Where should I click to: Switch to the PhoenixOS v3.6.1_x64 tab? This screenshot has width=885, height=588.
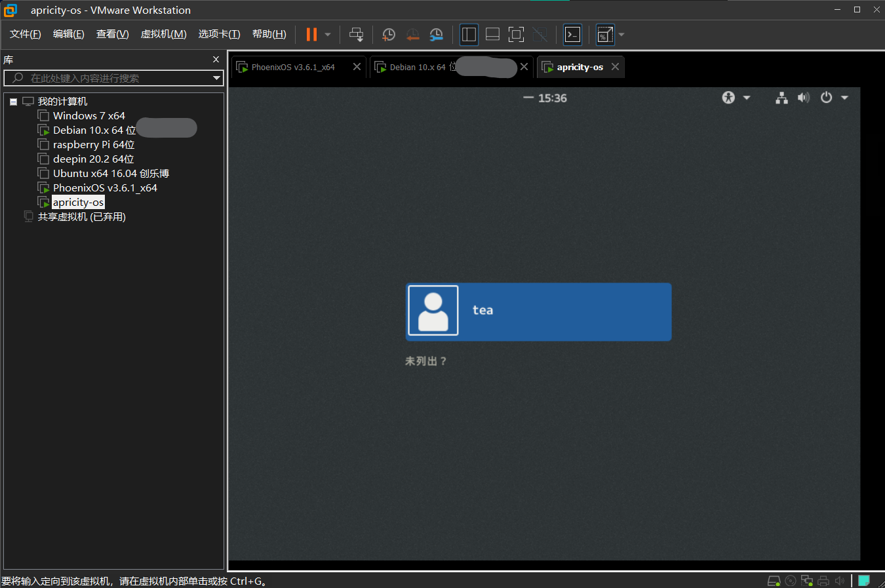[x=292, y=67]
